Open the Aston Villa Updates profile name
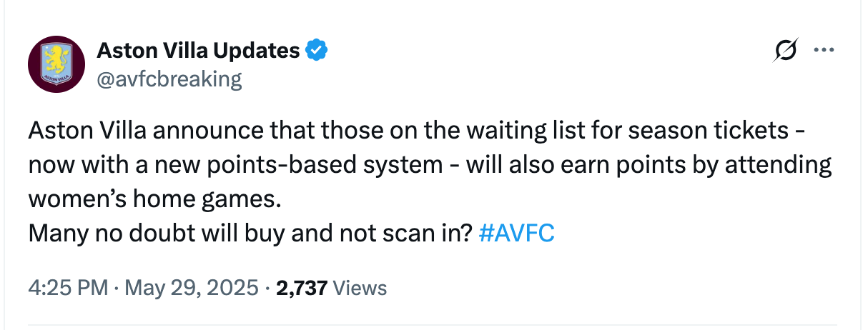 [198, 51]
